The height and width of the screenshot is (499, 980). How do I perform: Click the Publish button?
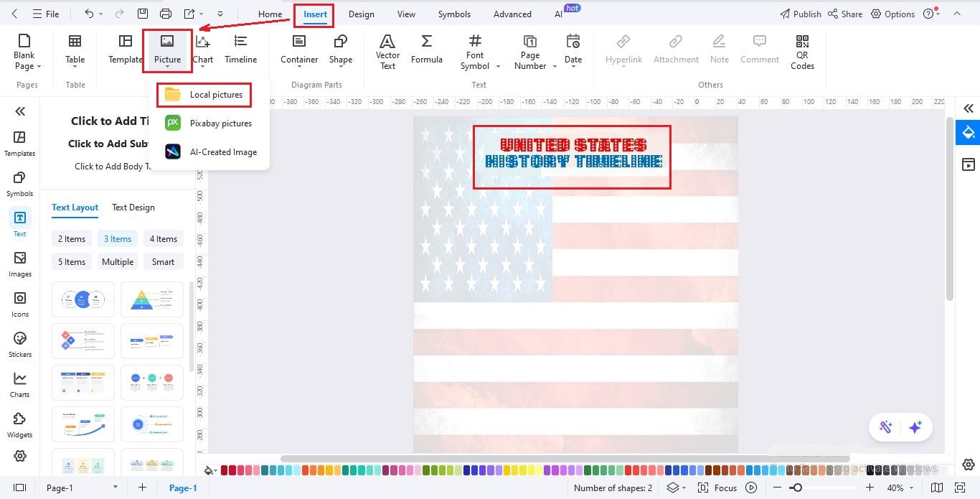[x=800, y=14]
